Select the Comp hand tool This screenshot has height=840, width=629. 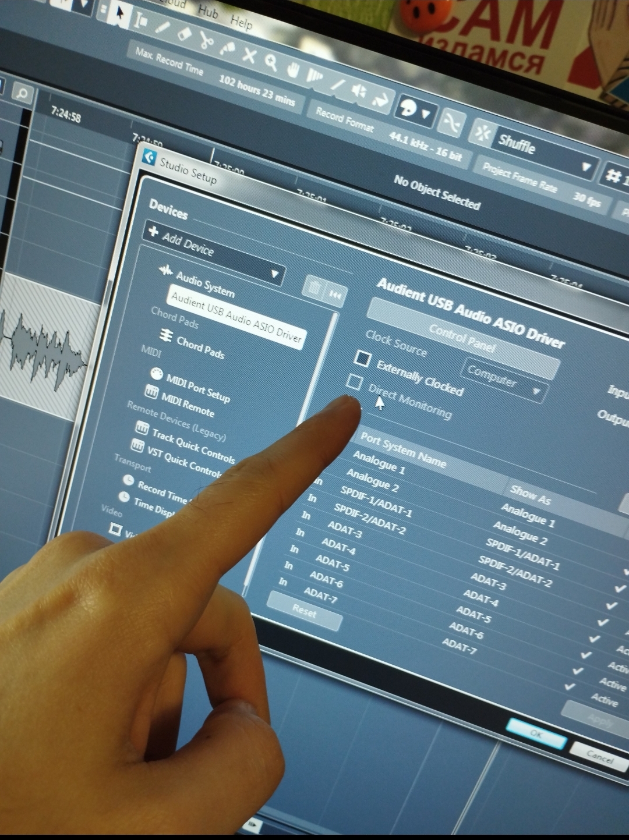(x=293, y=70)
